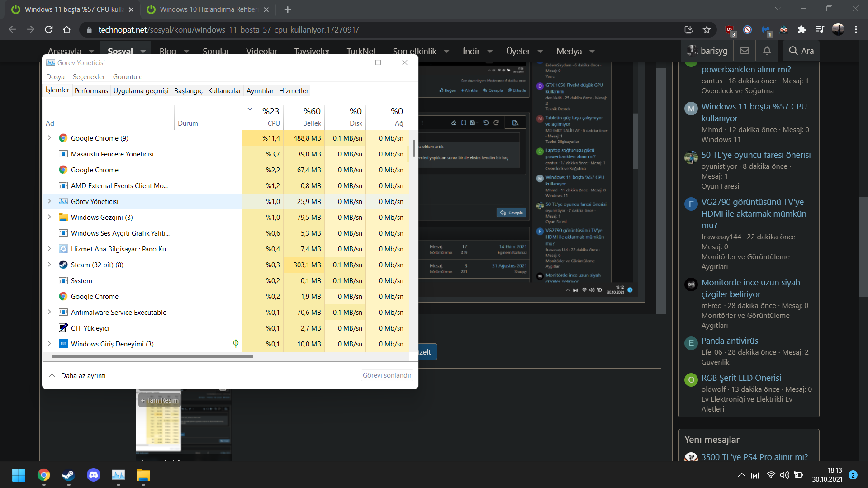The image size is (868, 488).
Task: Sort processes by the Disk column
Action: (x=345, y=117)
